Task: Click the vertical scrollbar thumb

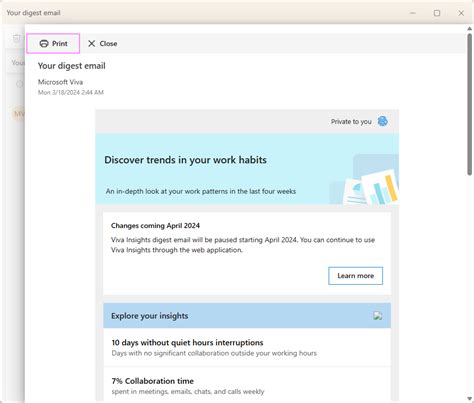Action: [x=469, y=104]
